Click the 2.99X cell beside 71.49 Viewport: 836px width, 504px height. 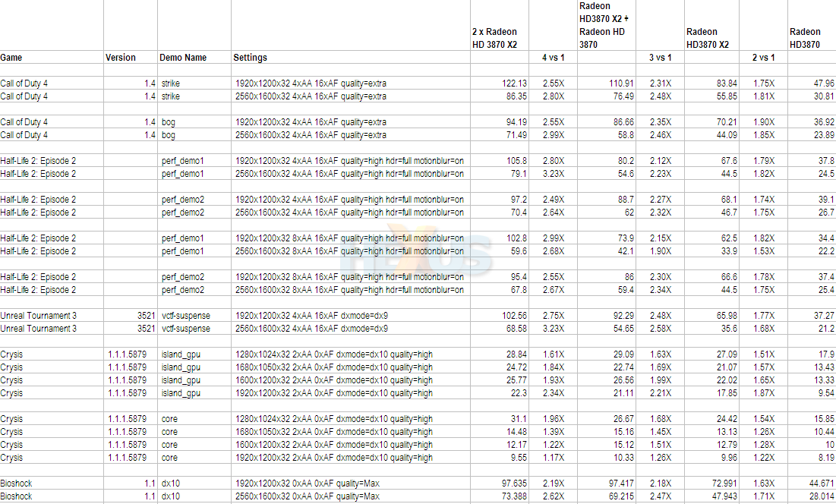(553, 135)
